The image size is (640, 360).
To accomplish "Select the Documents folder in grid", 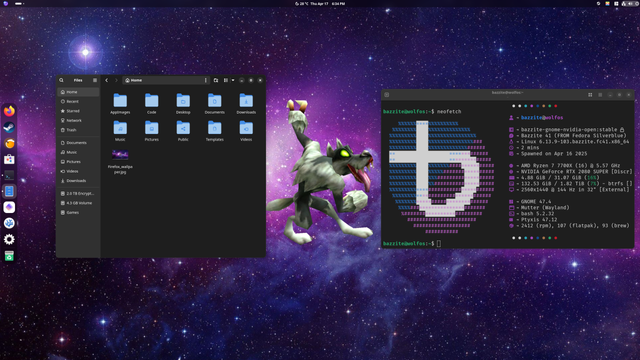I will 215,104.
